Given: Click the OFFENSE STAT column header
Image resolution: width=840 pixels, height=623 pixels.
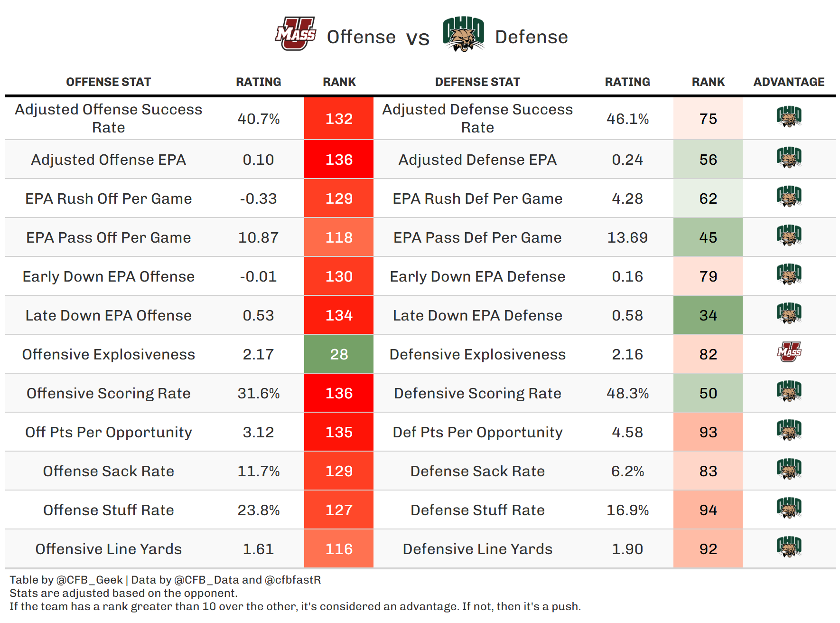Looking at the screenshot, I should 108,82.
